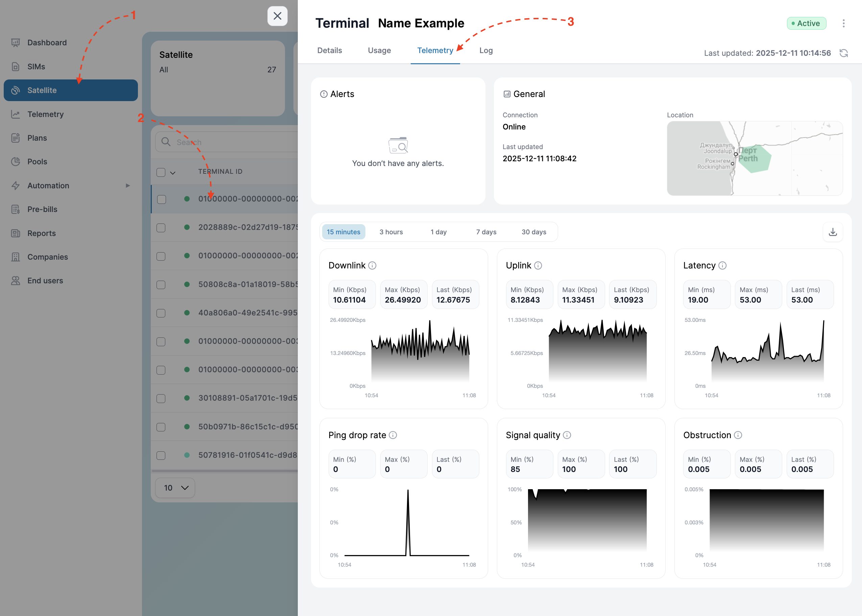The height and width of the screenshot is (616, 862).
Task: Check the 2028889c terminal row checkbox
Action: 161,228
